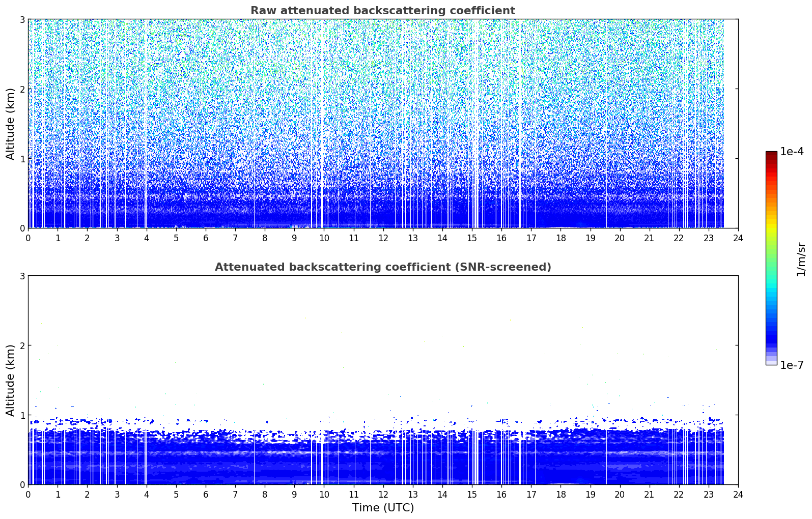Click hour 6 tick label on top plot
The width and height of the screenshot is (812, 519).
coord(206,238)
